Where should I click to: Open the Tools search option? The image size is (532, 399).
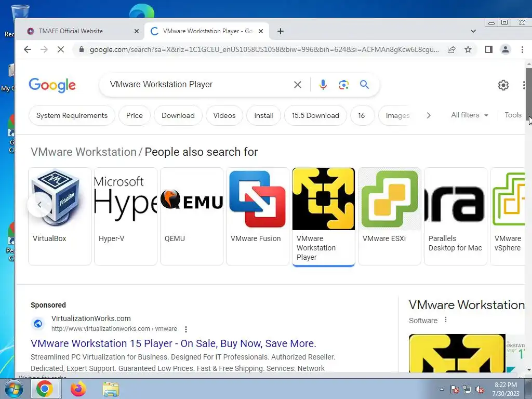coord(513,115)
